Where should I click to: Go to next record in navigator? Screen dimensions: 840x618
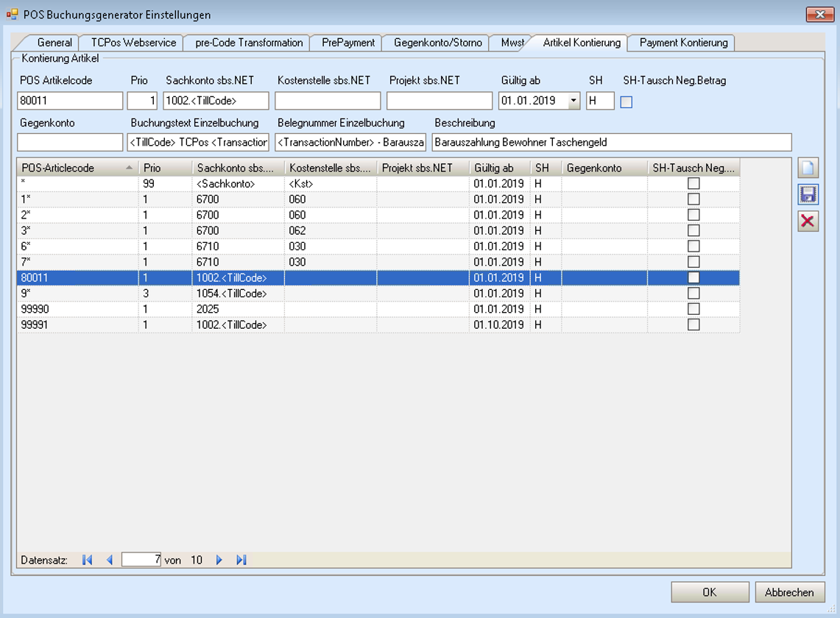[x=219, y=560]
